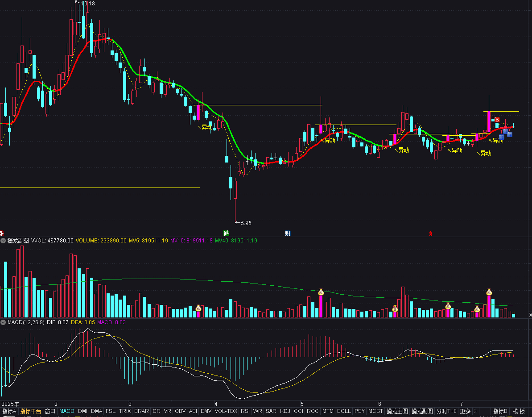This screenshot has height=417, width=532.
Task: Click money bag icon just after June label
Action: pyautogui.click(x=395, y=309)
